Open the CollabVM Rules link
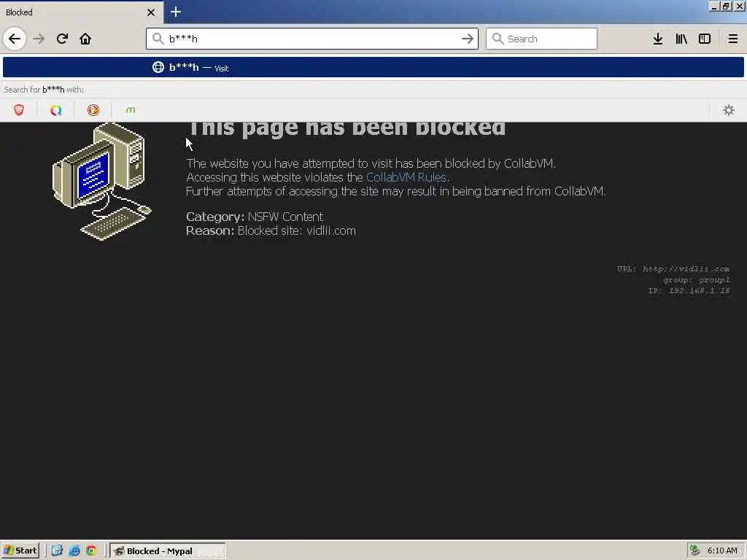Viewport: 747px width, 560px height. pos(406,177)
